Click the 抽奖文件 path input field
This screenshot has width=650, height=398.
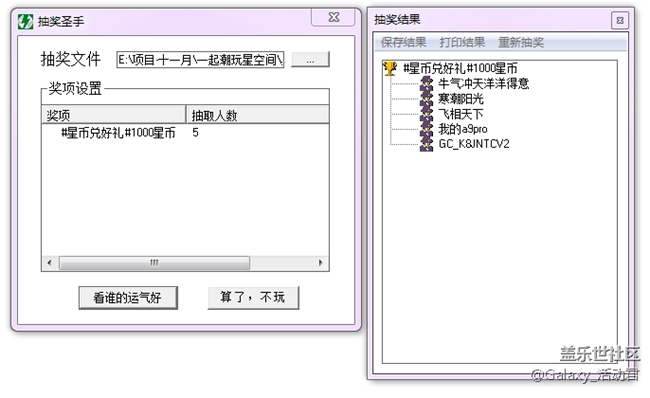pyautogui.click(x=200, y=60)
